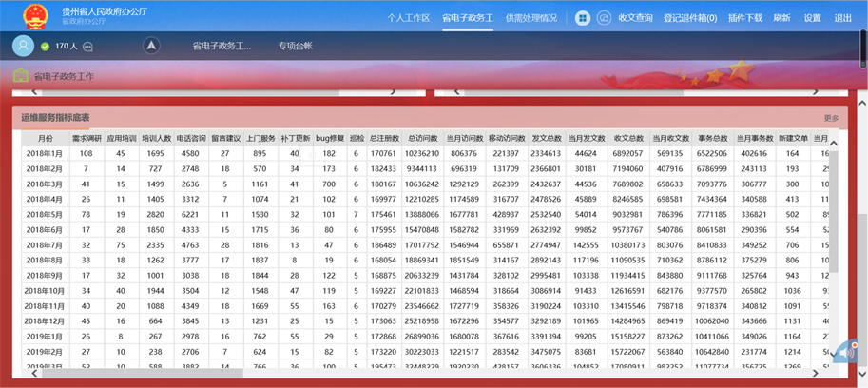The width and height of the screenshot is (868, 388).
Task: Click the green online status icon
Action: click(x=45, y=46)
